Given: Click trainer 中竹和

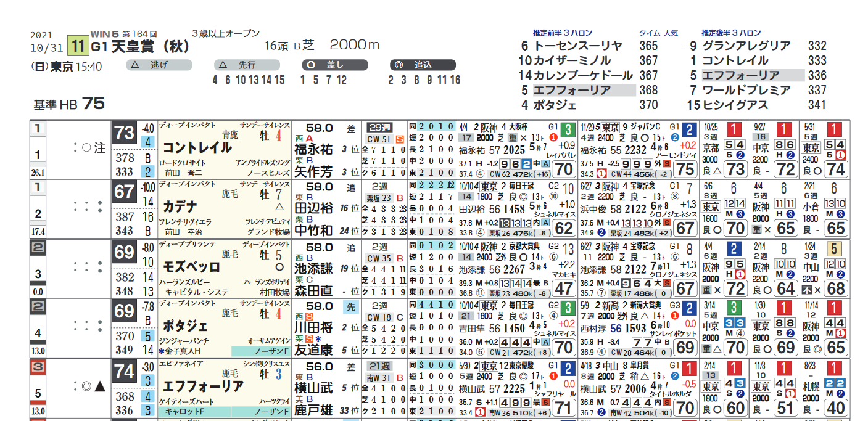Looking at the screenshot, I should point(313,232).
